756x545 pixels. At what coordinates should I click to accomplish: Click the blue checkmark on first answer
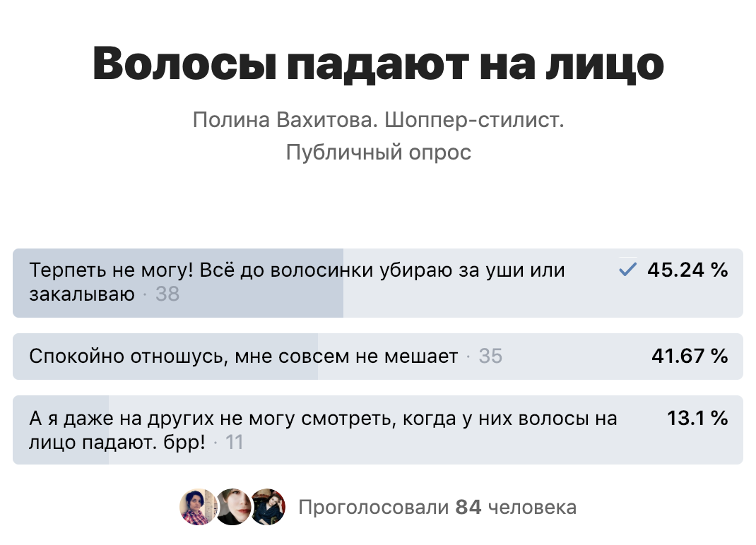pyautogui.click(x=627, y=270)
